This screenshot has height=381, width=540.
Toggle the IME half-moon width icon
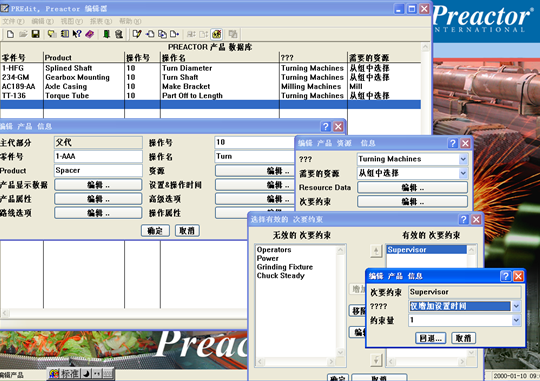(86, 373)
